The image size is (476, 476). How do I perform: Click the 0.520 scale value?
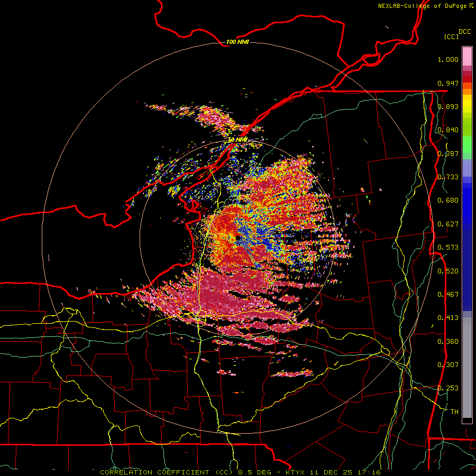coord(448,271)
